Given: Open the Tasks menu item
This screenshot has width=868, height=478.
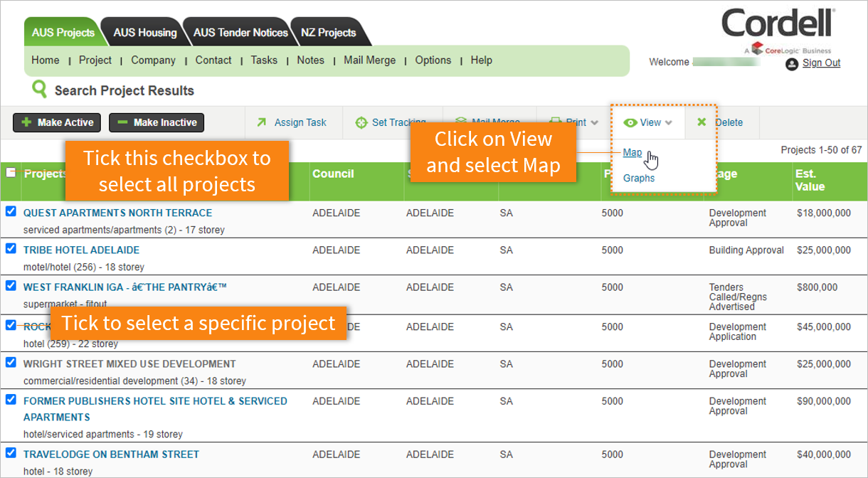Looking at the screenshot, I should pos(264,60).
